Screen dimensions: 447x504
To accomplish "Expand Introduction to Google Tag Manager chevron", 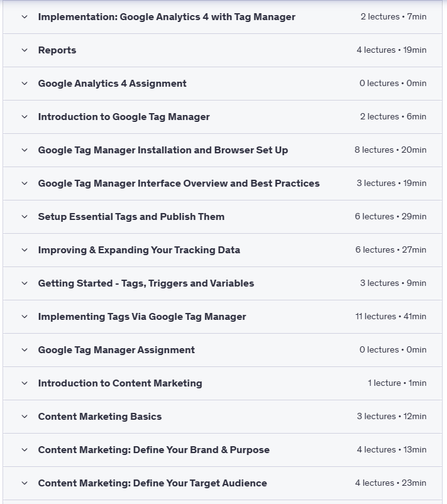I will pos(25,117).
